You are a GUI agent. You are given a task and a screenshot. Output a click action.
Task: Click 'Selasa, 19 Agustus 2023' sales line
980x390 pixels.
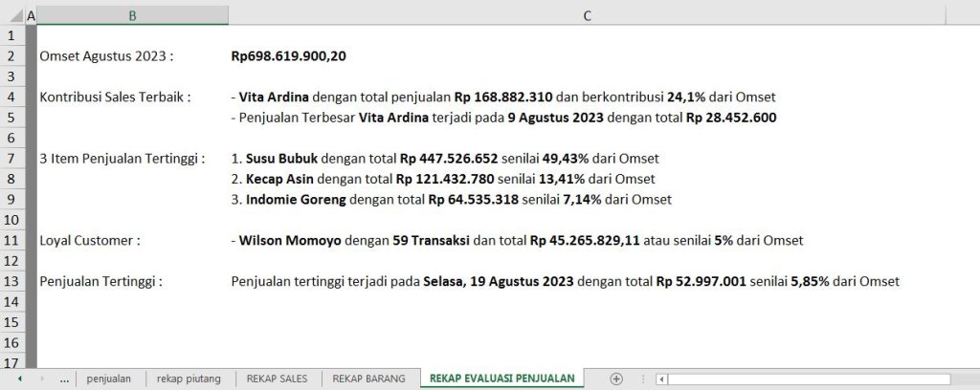(x=565, y=281)
